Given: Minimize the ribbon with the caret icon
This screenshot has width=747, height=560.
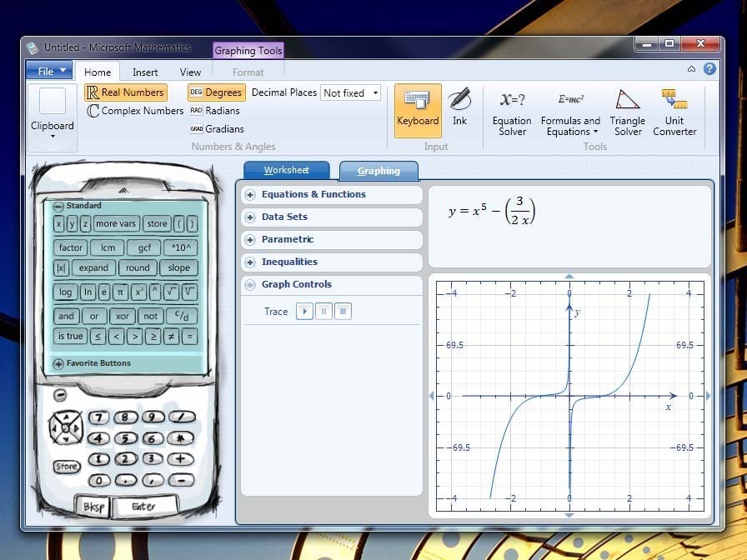Looking at the screenshot, I should pos(691,69).
